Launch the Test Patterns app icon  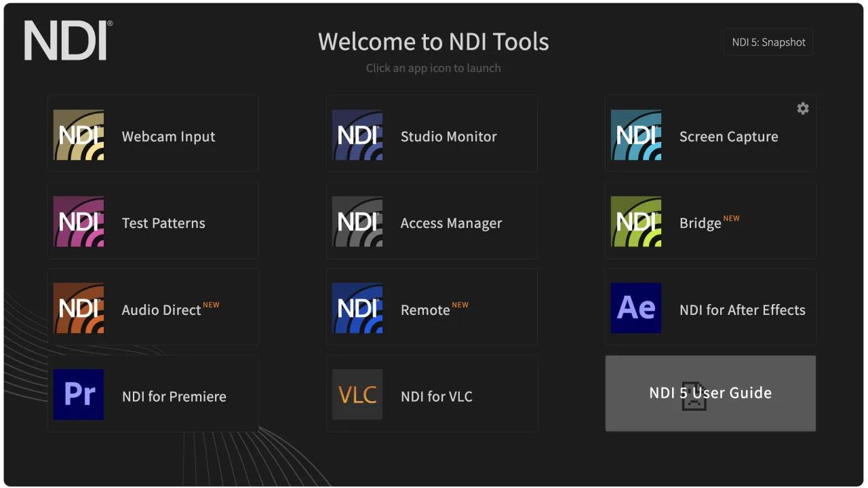(79, 222)
